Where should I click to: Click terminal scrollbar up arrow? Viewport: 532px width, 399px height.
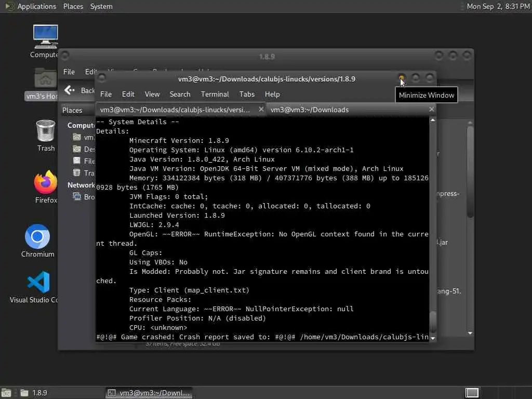433,120
